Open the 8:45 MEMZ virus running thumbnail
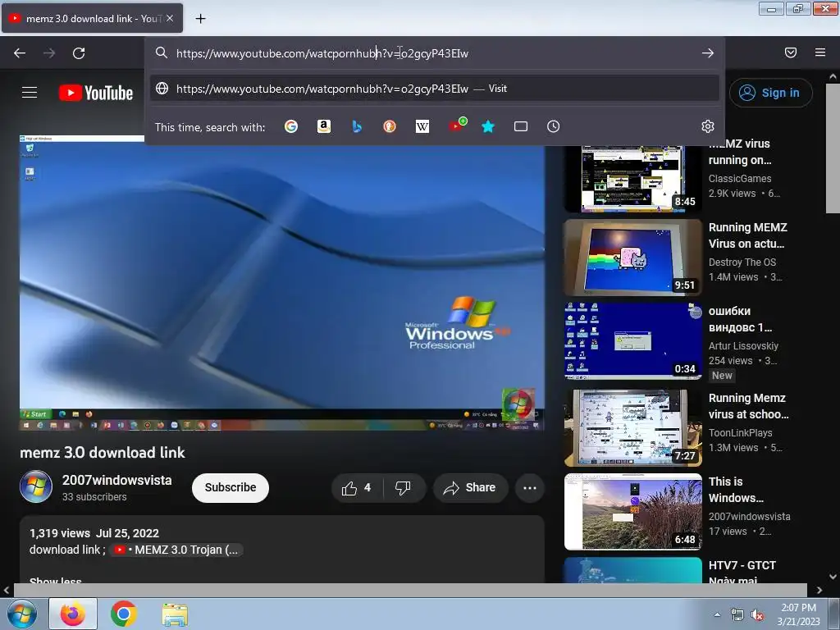The width and height of the screenshot is (840, 630). pyautogui.click(x=632, y=179)
